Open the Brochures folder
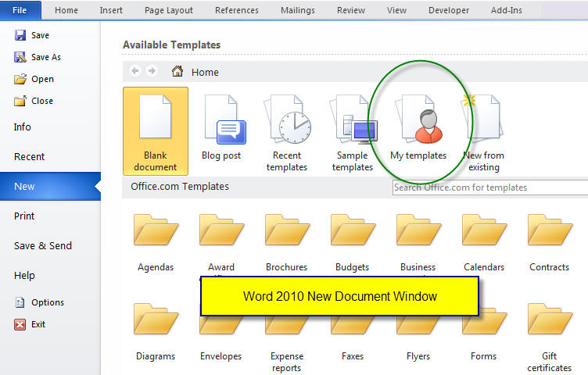Screen dimensions: 588x375 (x=287, y=230)
